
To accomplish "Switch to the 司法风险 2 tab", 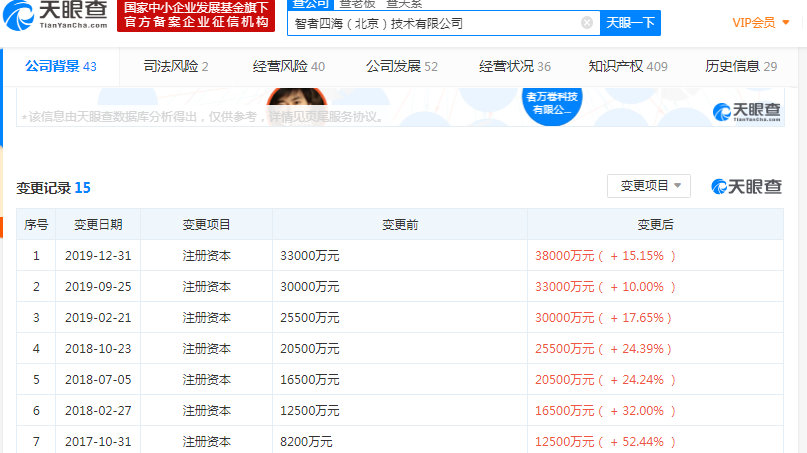I will point(176,66).
